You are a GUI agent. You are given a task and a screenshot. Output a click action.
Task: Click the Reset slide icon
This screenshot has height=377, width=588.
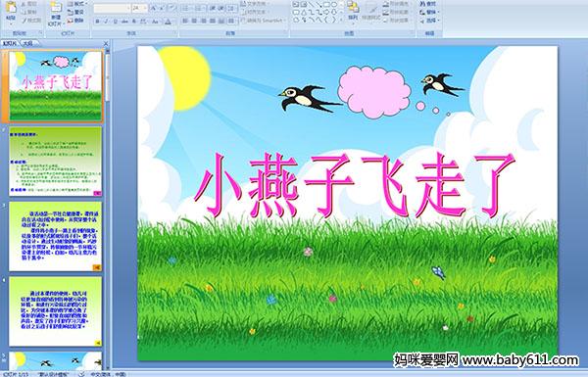click(75, 12)
